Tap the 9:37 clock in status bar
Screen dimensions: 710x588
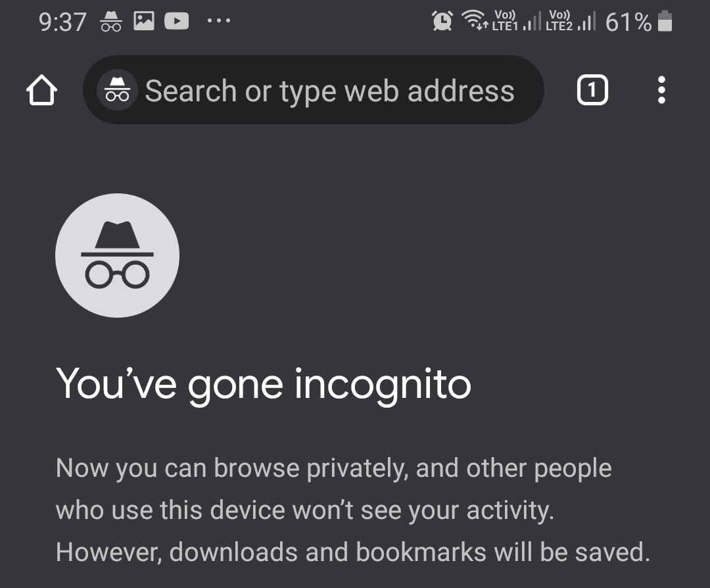(62, 22)
